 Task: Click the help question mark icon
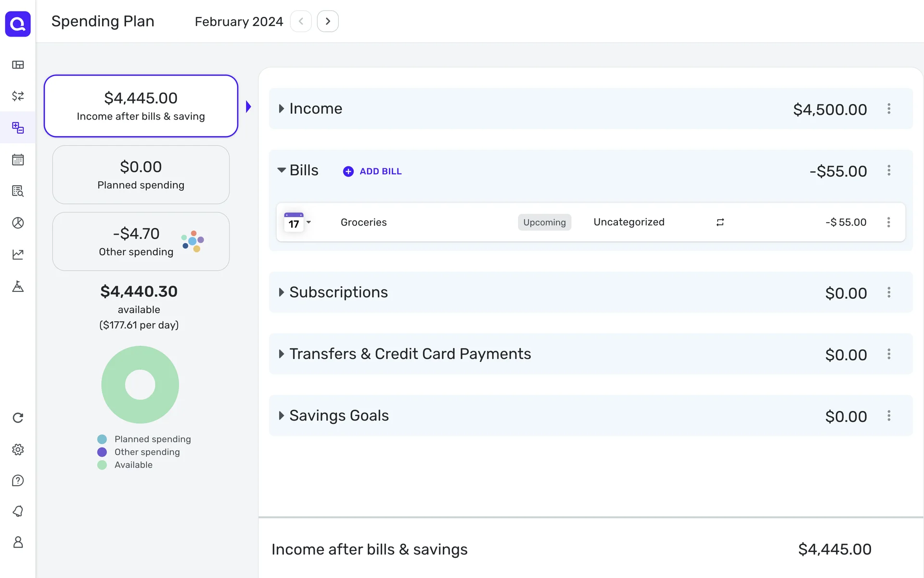pyautogui.click(x=18, y=481)
